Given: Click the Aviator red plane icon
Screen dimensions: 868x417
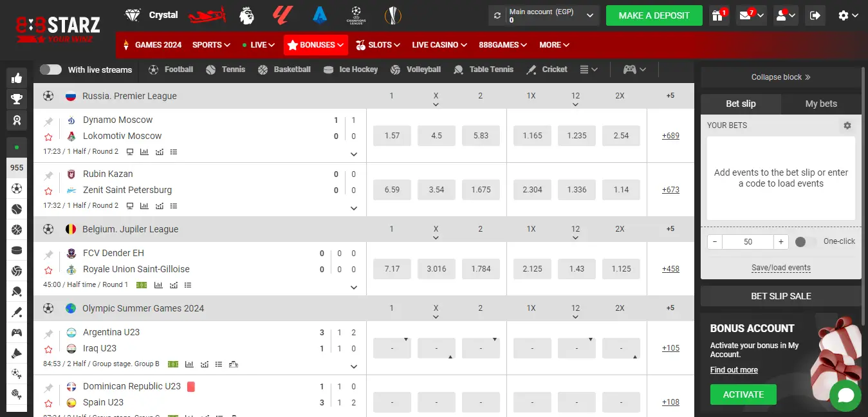Looking at the screenshot, I should click(x=207, y=15).
